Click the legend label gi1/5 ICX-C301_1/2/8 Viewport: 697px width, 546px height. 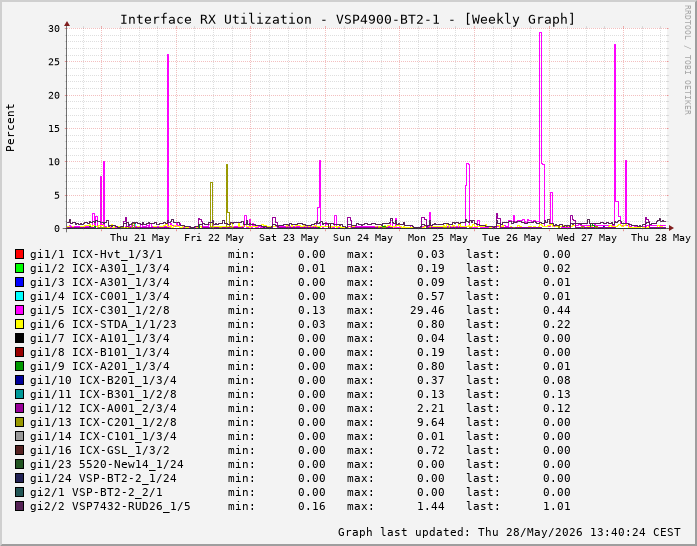click(100, 310)
